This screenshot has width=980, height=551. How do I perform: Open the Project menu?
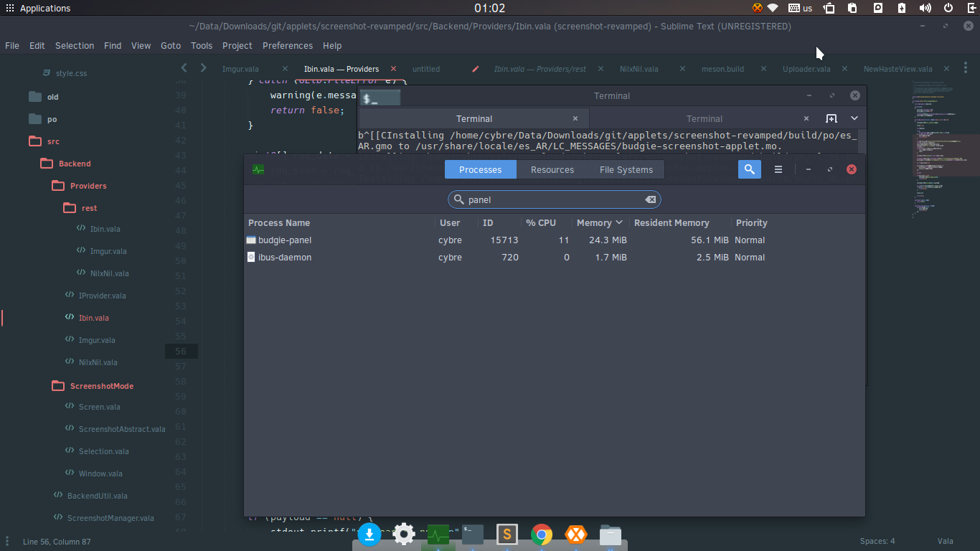pos(237,45)
